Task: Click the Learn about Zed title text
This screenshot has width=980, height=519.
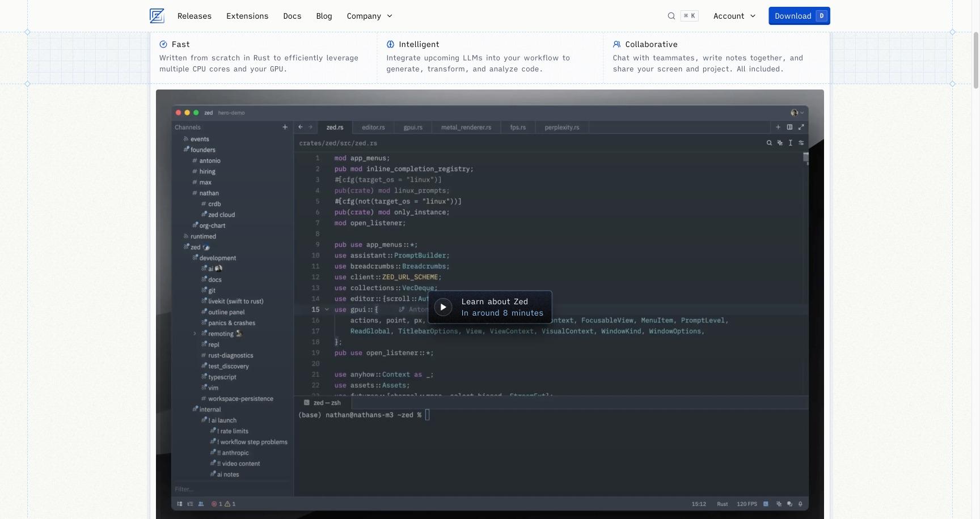Action: (x=495, y=301)
